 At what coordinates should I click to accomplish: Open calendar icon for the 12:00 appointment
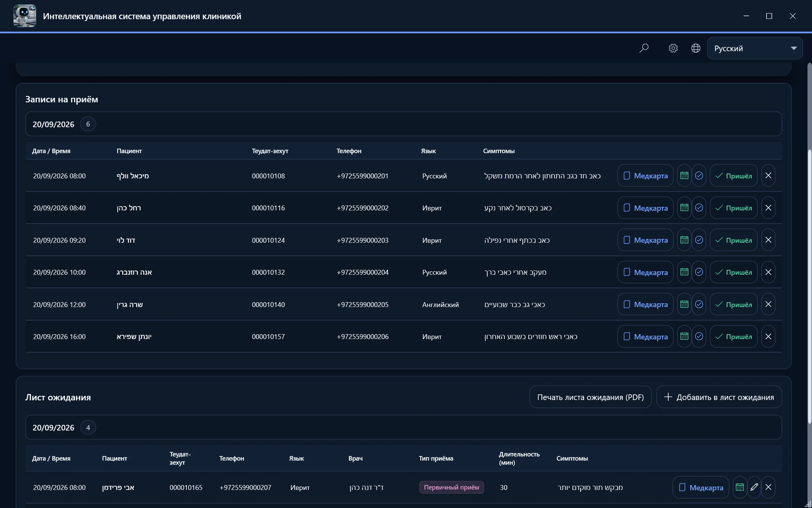684,304
